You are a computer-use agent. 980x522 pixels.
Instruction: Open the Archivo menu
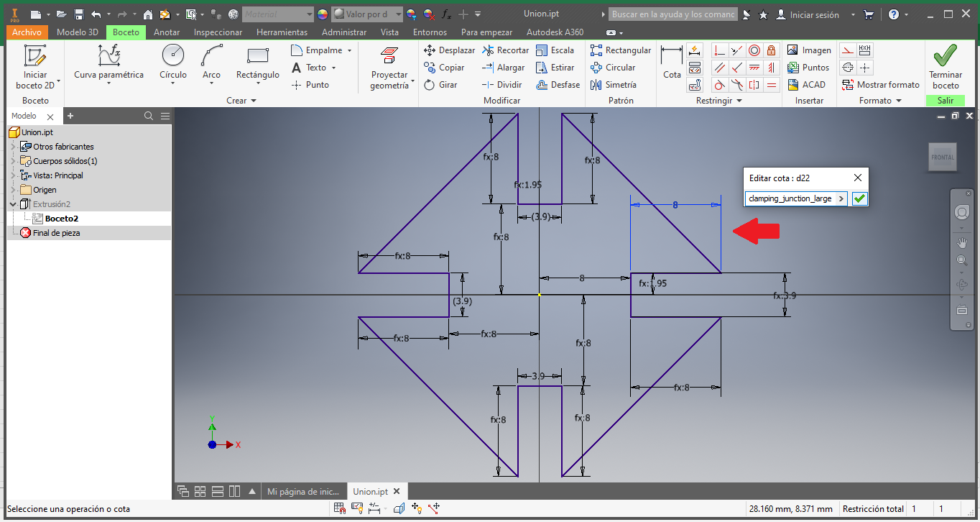coord(27,32)
